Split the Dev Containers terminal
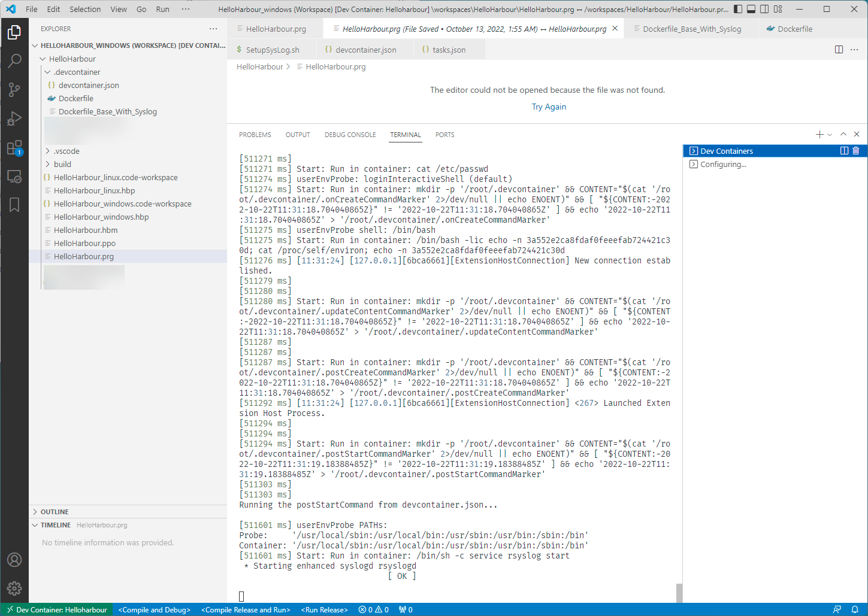Screen dimensions: 868x616 coord(844,151)
